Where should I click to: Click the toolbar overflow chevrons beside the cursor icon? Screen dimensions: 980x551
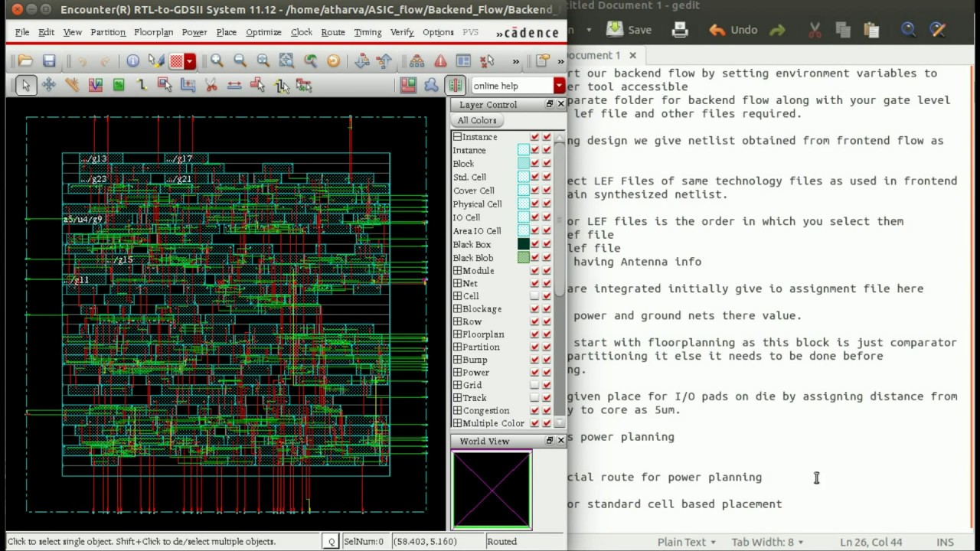pyautogui.click(x=515, y=61)
